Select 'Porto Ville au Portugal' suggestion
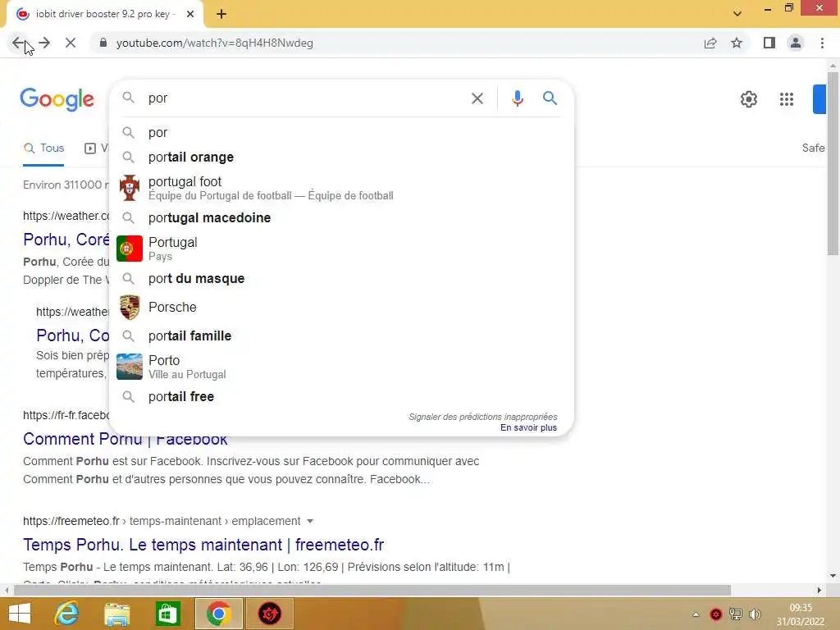This screenshot has height=630, width=840. click(x=341, y=367)
